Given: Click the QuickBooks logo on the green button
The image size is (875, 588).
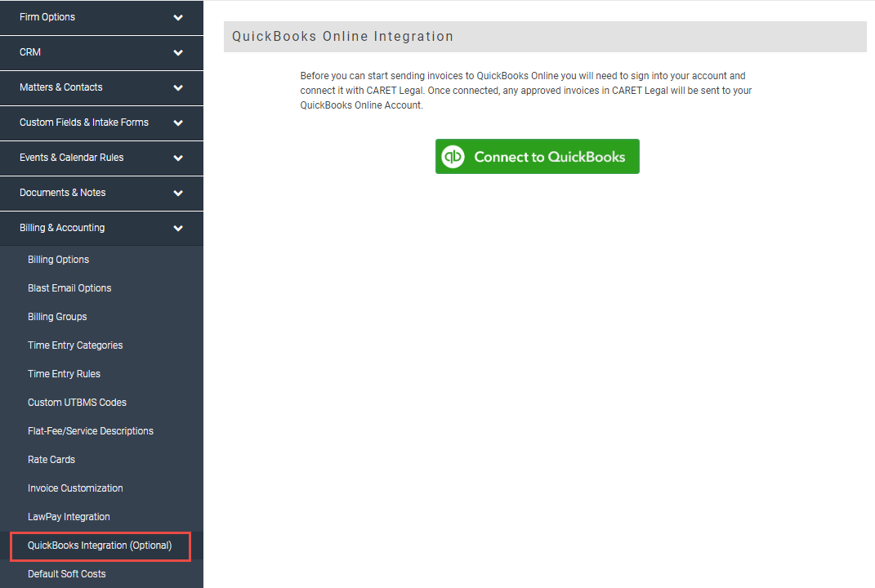Looking at the screenshot, I should (x=453, y=156).
